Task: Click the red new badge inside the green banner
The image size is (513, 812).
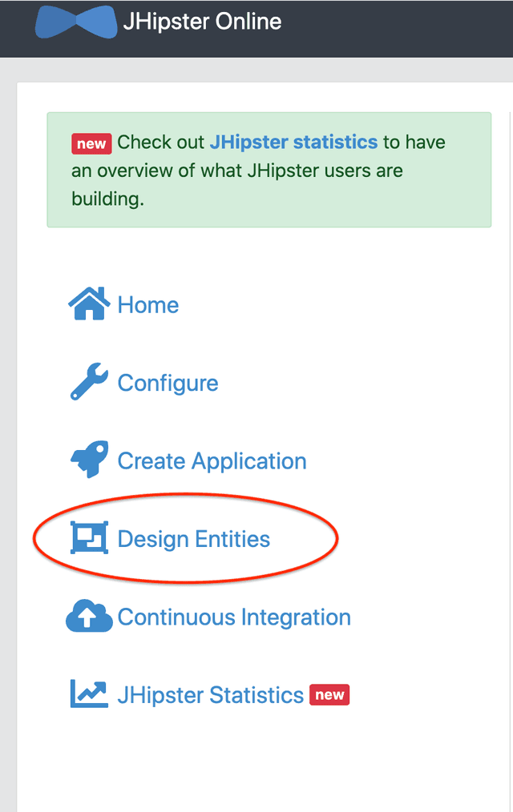Action: pos(91,143)
